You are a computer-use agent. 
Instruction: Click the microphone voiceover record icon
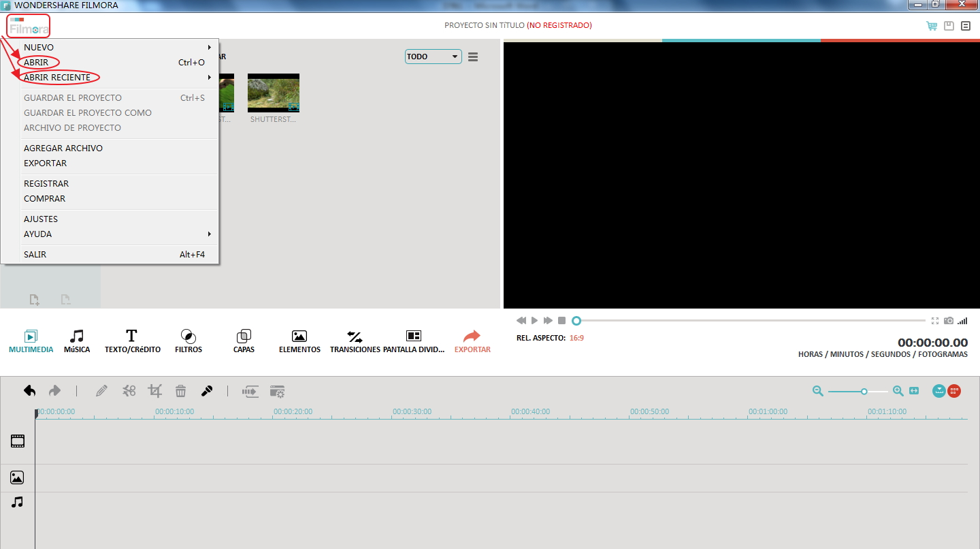tap(207, 391)
